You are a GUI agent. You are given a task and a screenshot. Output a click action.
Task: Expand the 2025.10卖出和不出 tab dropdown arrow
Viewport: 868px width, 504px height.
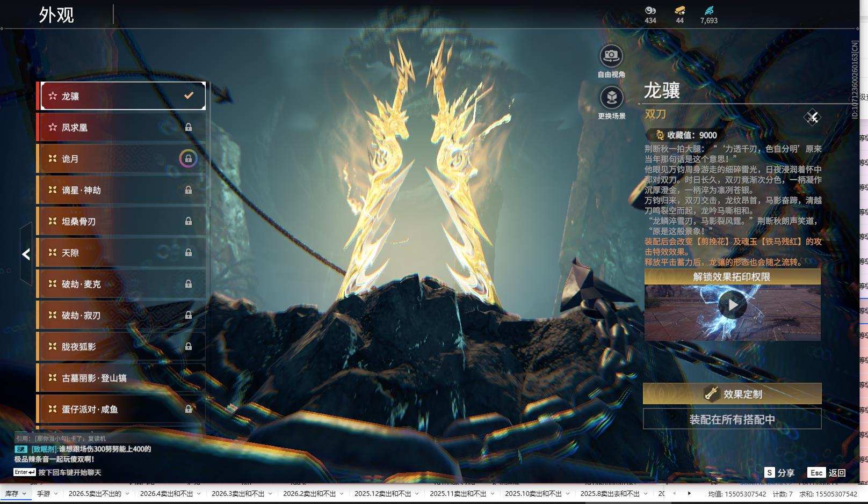click(567, 494)
